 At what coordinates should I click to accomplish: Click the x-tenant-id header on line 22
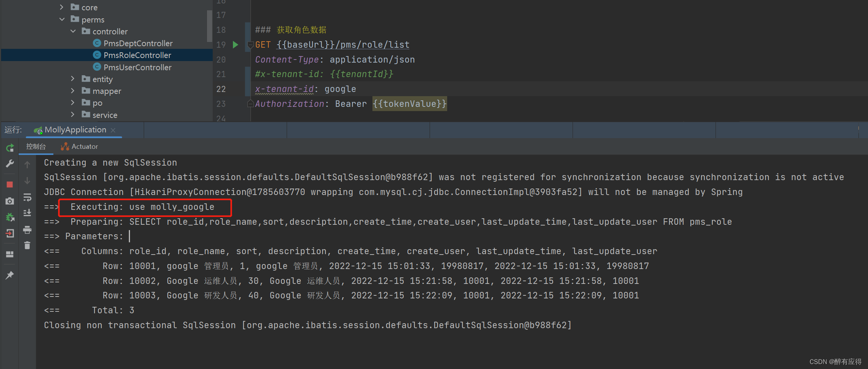coord(284,89)
